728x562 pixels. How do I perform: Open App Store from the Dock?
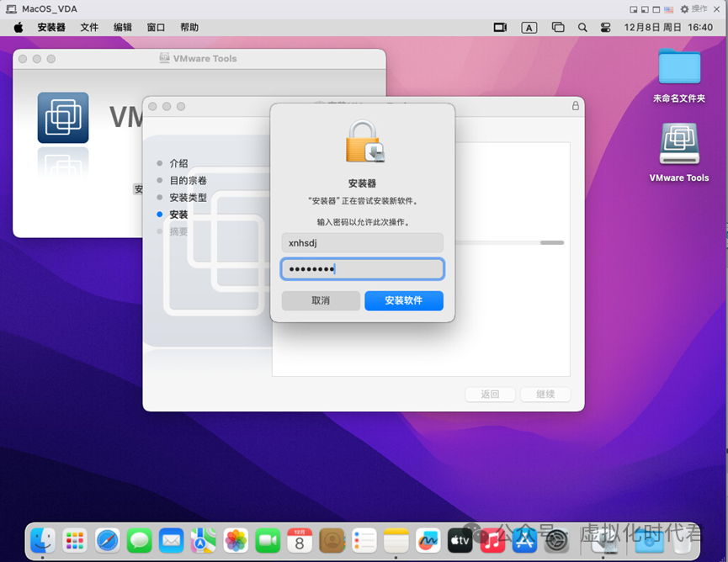click(x=524, y=540)
